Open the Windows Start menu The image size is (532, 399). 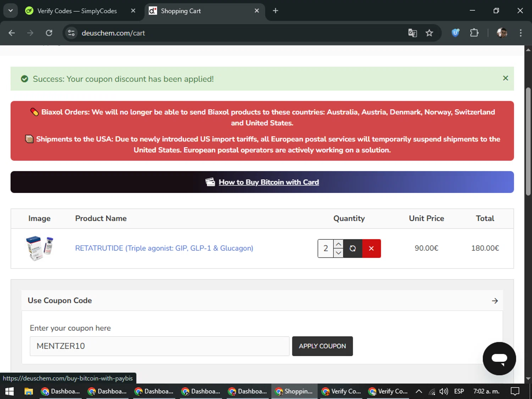10,391
